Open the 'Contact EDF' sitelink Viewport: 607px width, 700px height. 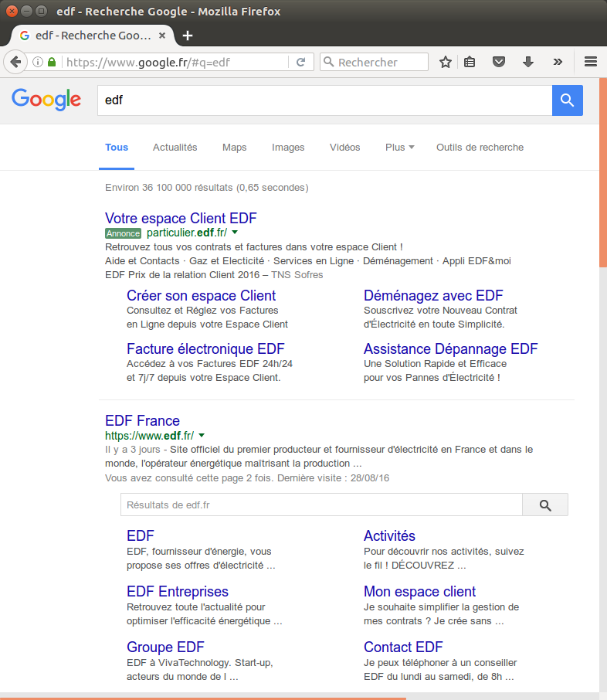coord(403,647)
